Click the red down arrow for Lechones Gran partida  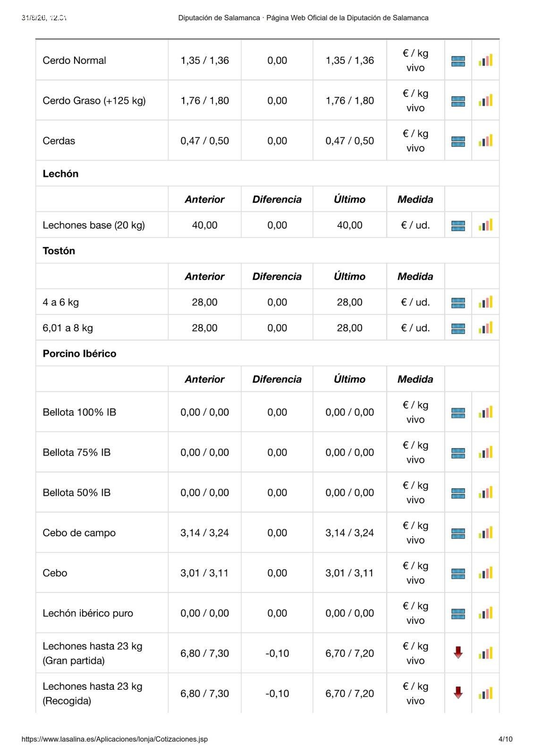pyautogui.click(x=458, y=653)
